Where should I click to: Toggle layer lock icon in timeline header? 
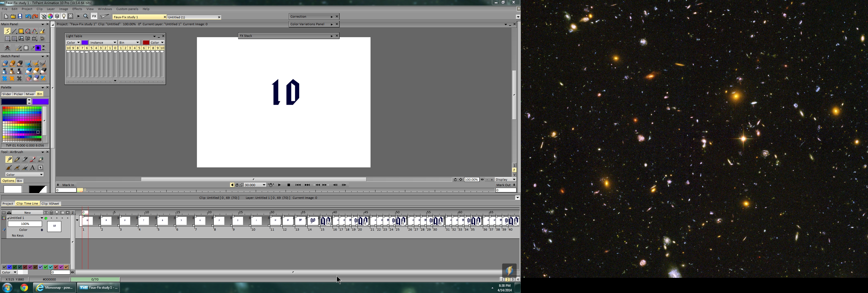[x=52, y=213]
